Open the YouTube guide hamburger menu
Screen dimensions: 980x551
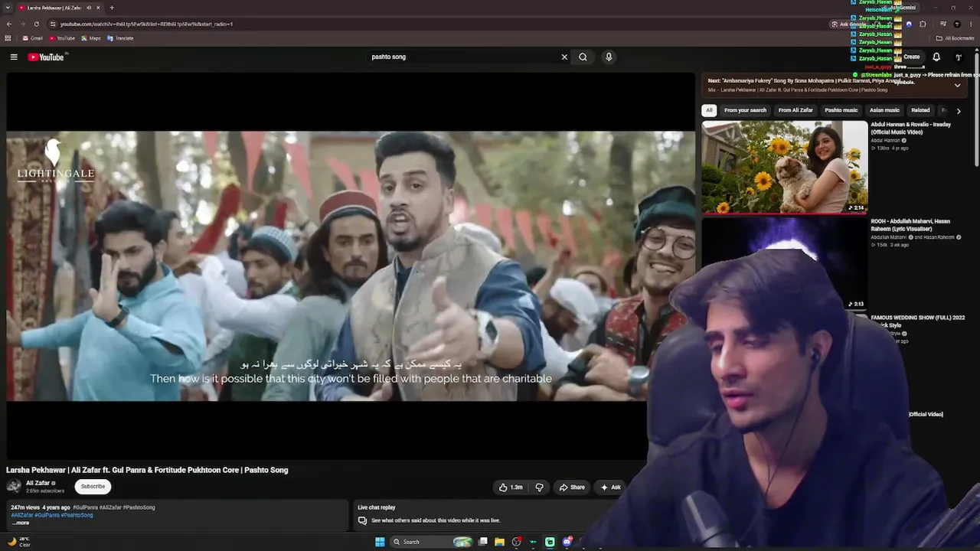[14, 57]
